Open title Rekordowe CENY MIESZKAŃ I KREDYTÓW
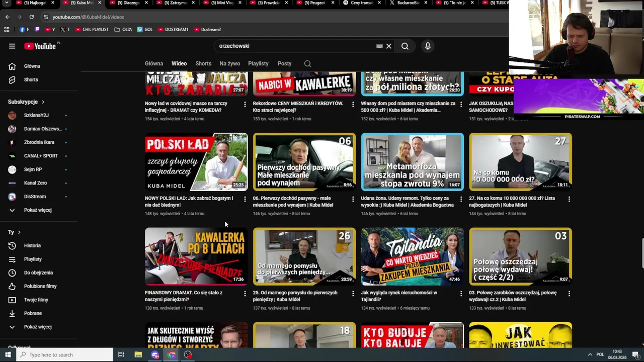Screen dimensions: 644x362 pos(298,107)
